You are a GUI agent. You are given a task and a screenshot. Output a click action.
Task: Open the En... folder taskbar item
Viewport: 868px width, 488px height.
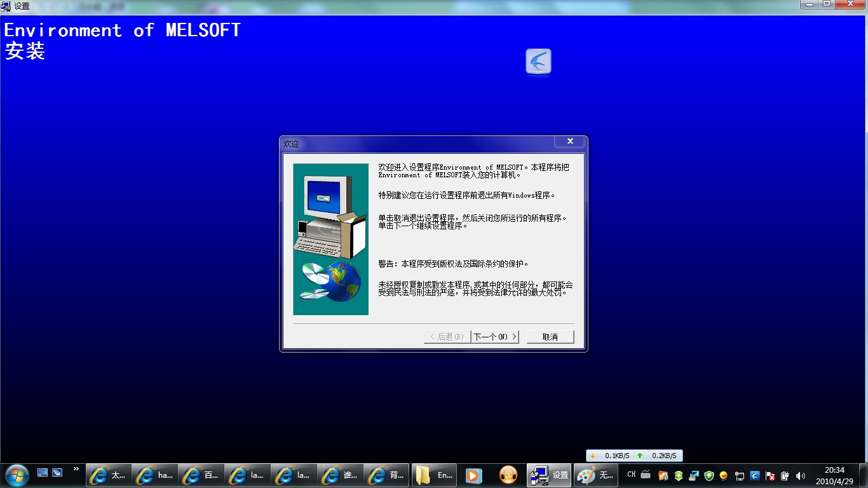(x=434, y=475)
